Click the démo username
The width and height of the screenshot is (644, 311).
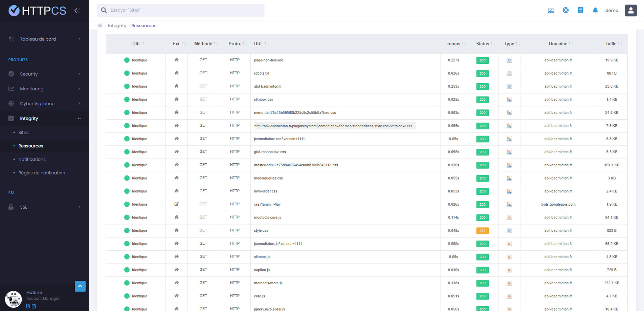pos(612,11)
